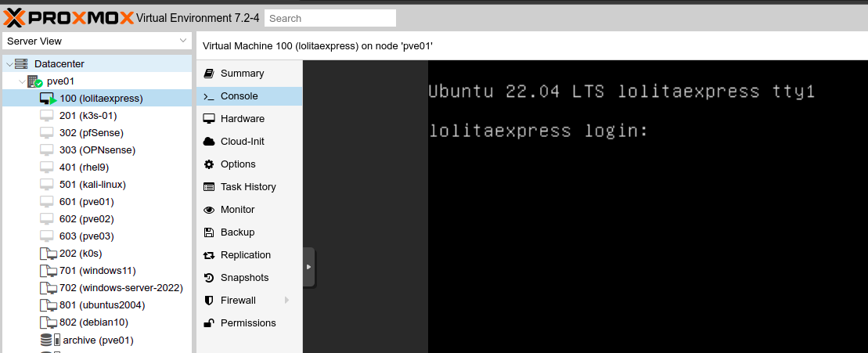The width and height of the screenshot is (868, 353).
Task: Open the Hardware tab
Action: (x=249, y=118)
